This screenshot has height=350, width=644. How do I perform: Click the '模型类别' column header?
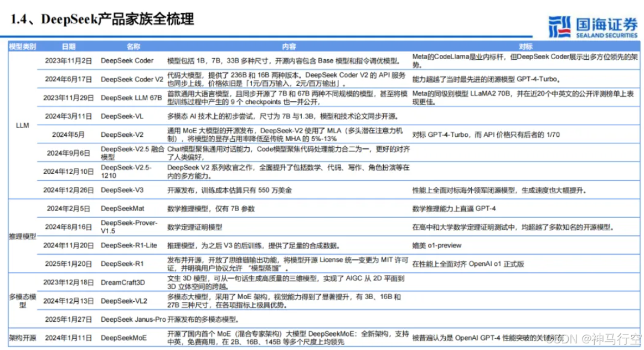22,47
